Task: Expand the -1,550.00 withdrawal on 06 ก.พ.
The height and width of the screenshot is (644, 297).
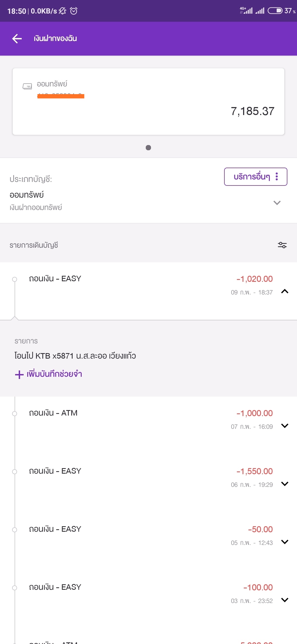Action: pyautogui.click(x=285, y=484)
